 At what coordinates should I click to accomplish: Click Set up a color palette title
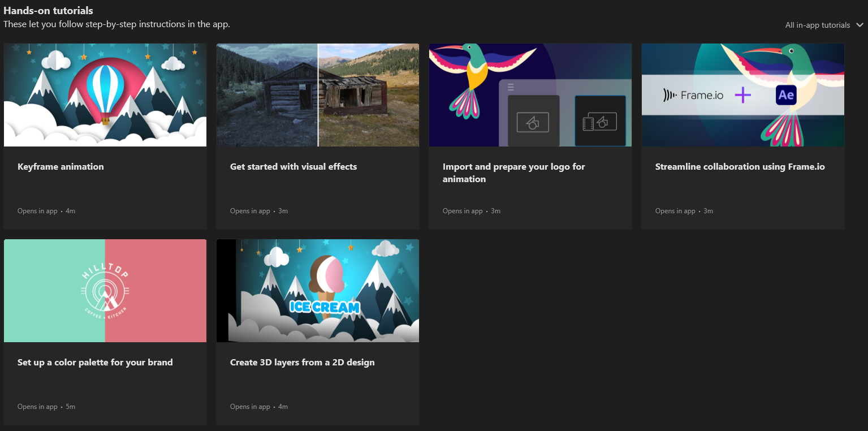pyautogui.click(x=95, y=363)
